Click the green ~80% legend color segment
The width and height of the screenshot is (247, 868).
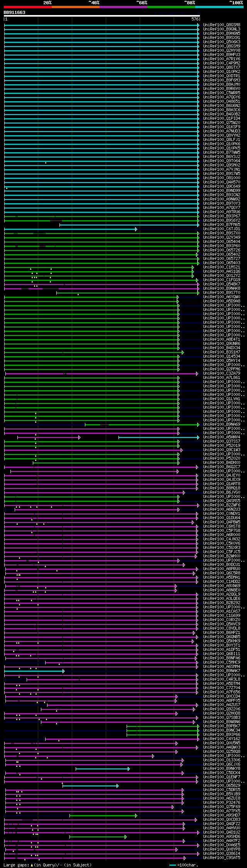coord(171,7)
